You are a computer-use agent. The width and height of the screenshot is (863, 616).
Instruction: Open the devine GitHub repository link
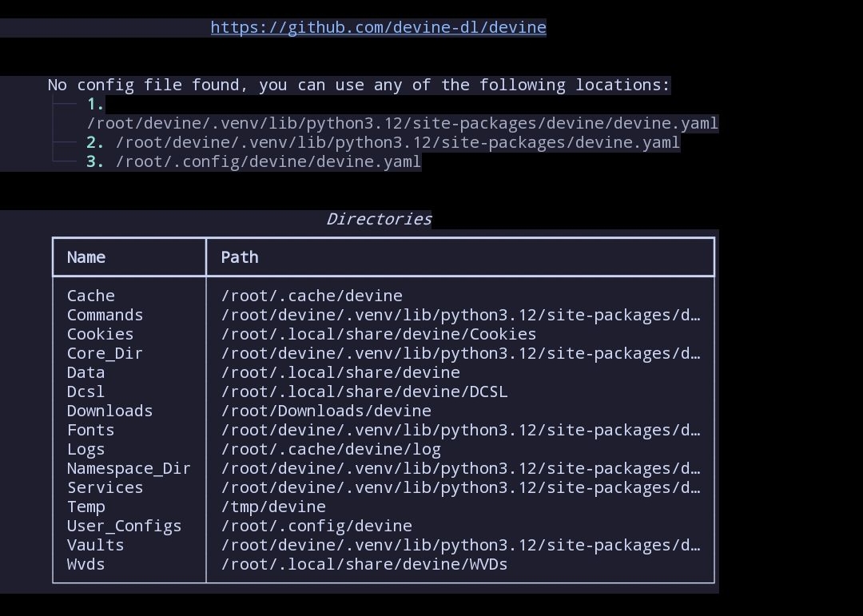[x=378, y=28]
